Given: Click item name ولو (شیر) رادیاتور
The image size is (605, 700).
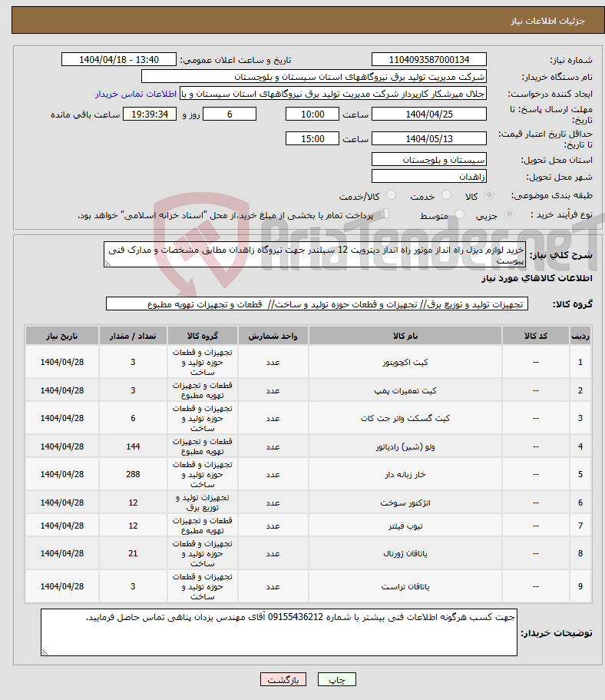Looking at the screenshot, I should [405, 446].
